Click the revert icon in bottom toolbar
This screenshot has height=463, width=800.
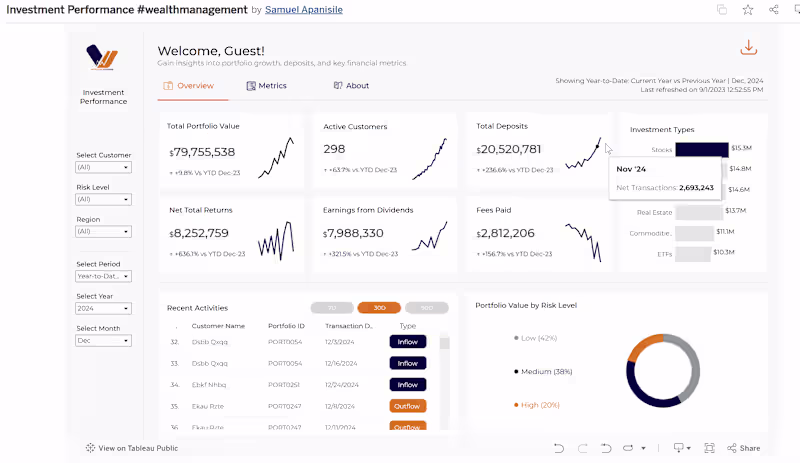tap(606, 448)
